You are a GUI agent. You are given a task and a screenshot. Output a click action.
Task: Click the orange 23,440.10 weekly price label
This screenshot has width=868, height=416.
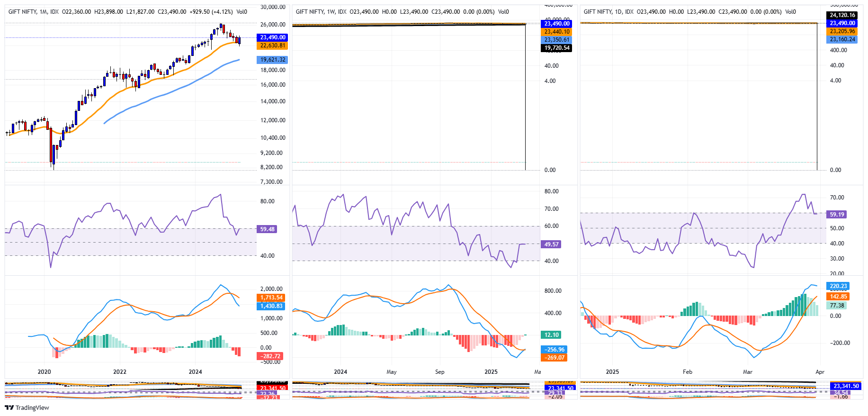pos(557,32)
